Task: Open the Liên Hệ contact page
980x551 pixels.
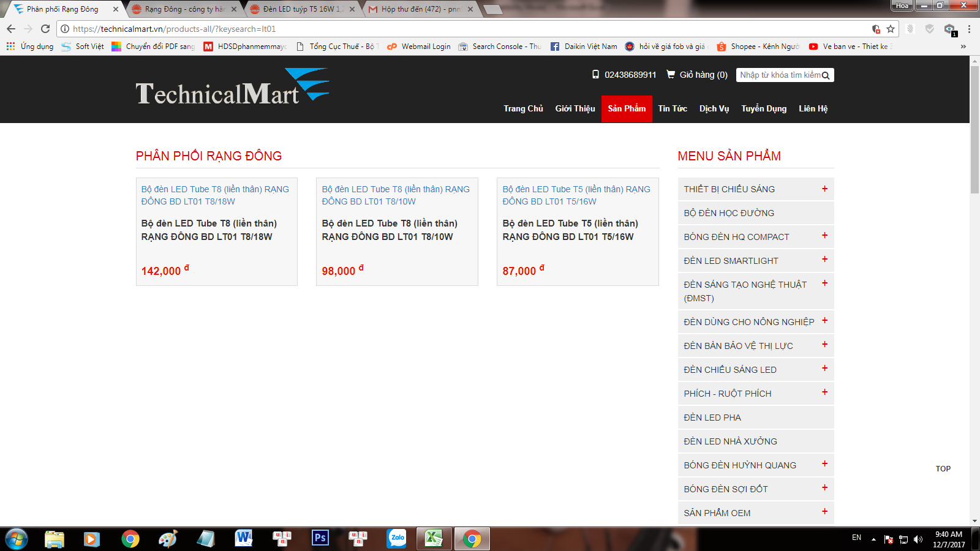Action: click(813, 108)
